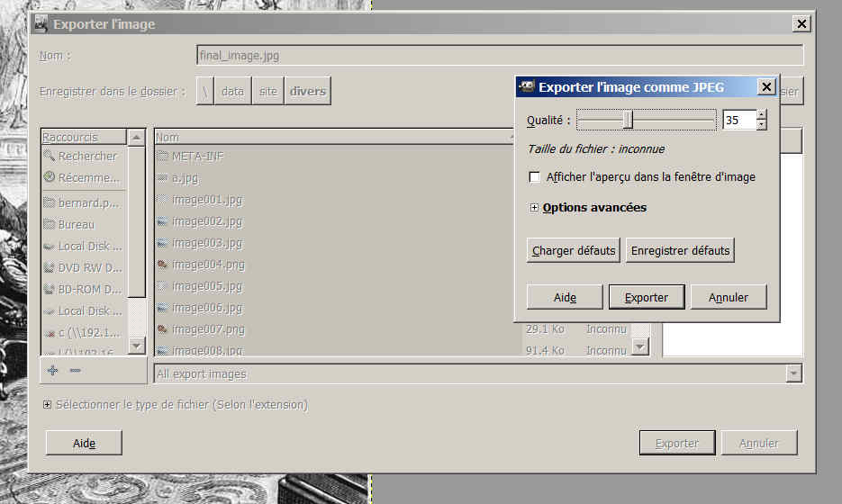The image size is (842, 504).
Task: Click the Bureau folder icon in shortcuts
Action: 50,224
